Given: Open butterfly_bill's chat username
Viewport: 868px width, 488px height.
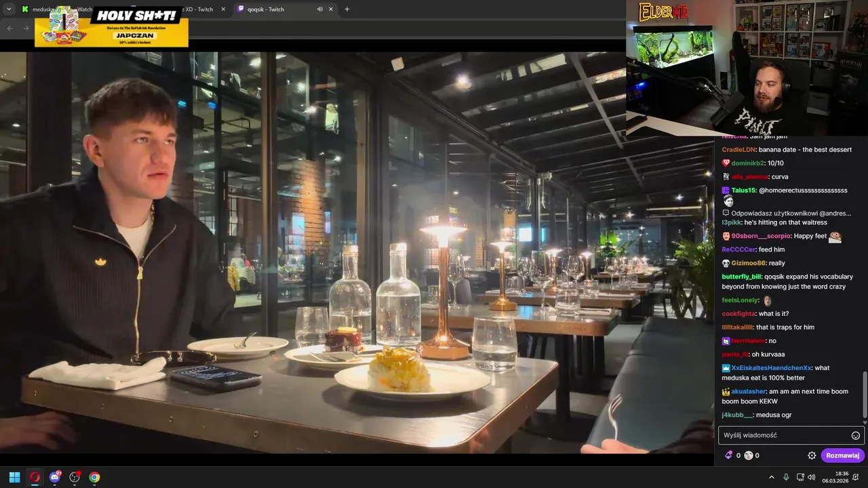Looking at the screenshot, I should click(742, 277).
